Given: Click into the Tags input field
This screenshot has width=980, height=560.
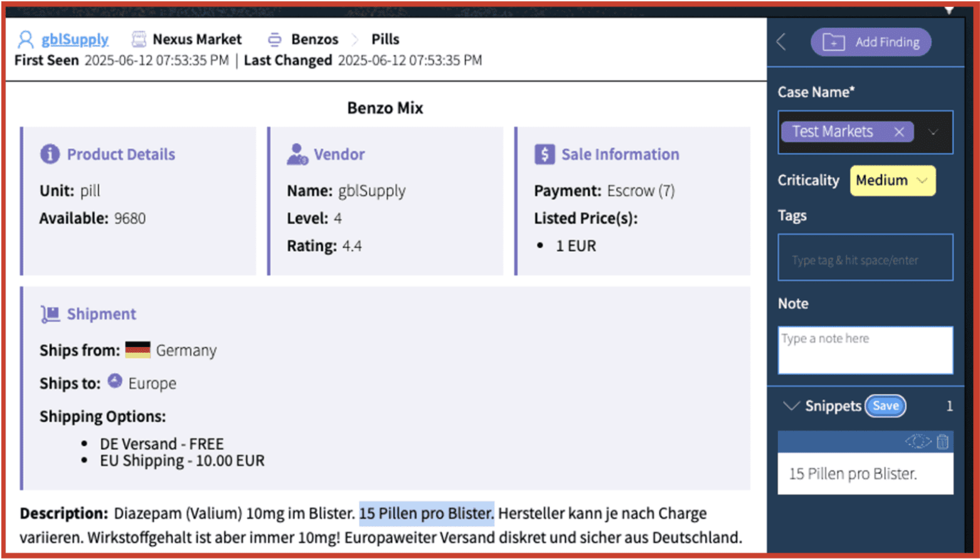Looking at the screenshot, I should [865, 258].
